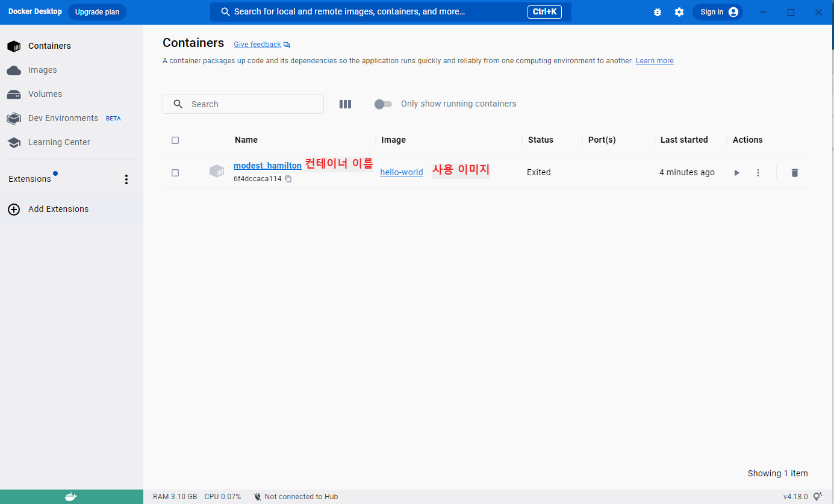The width and height of the screenshot is (834, 504).
Task: Click the Port(s) column header
Action: tap(602, 140)
